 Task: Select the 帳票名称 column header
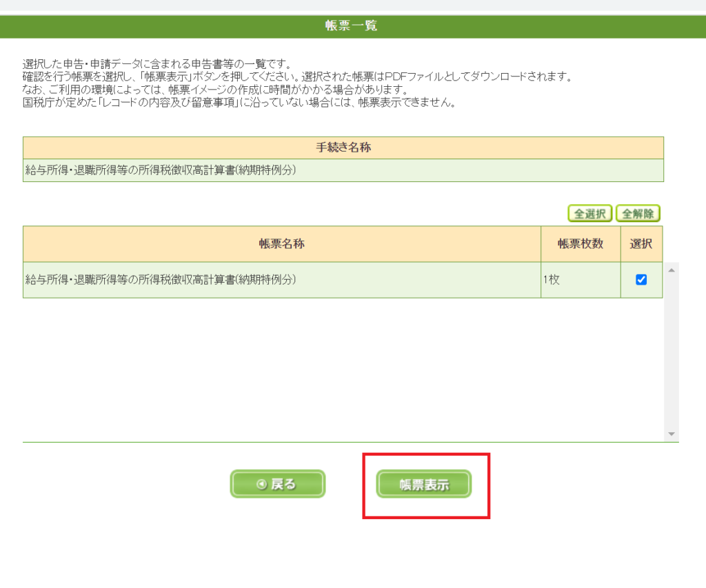click(281, 244)
